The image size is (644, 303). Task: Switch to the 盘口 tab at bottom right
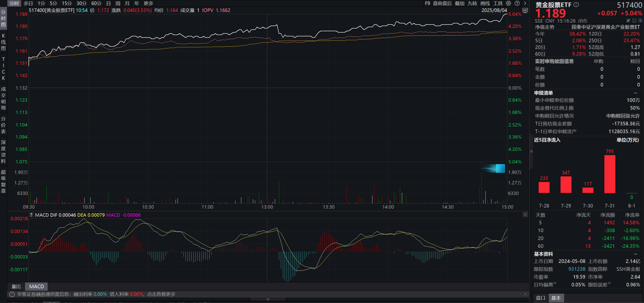540,298
